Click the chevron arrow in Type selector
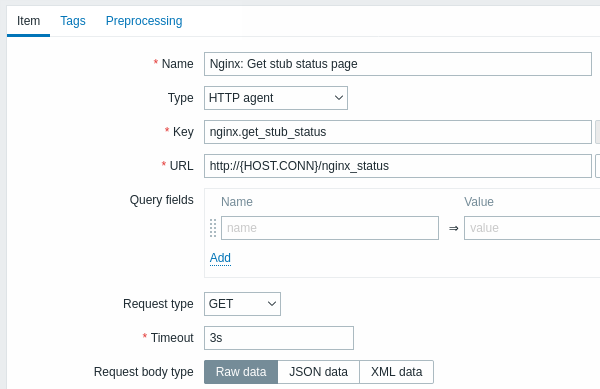 pyautogui.click(x=339, y=98)
